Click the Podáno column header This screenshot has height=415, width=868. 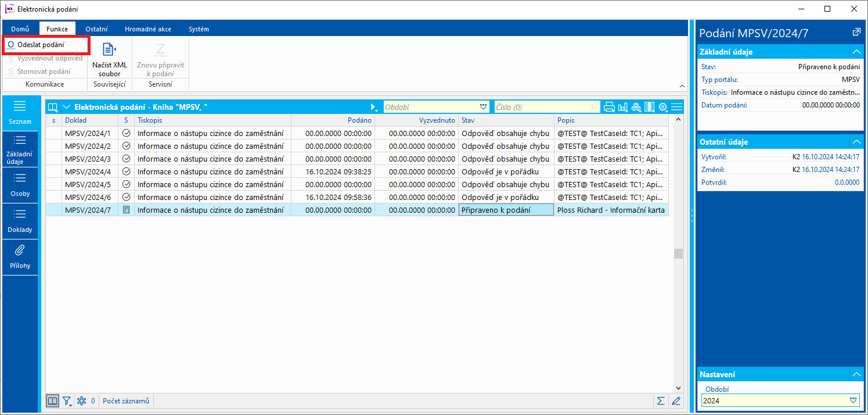click(x=333, y=120)
